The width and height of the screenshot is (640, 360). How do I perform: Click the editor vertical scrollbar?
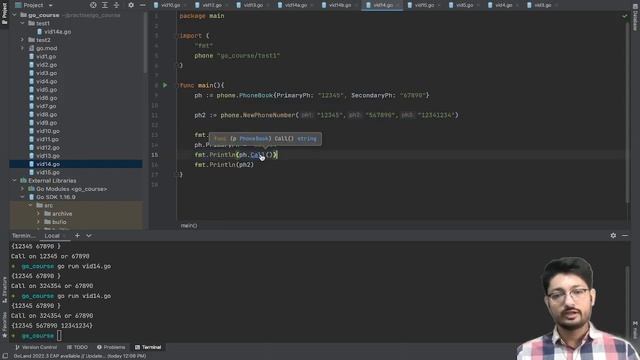pos(627,112)
